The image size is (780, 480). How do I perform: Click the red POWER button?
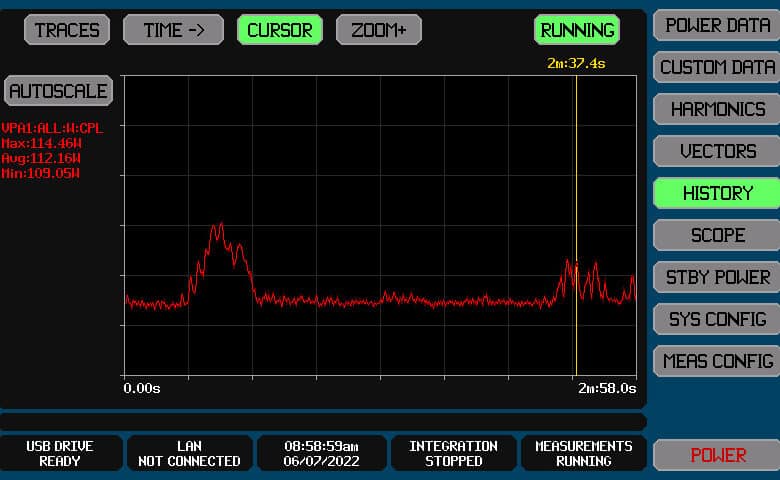tap(717, 455)
